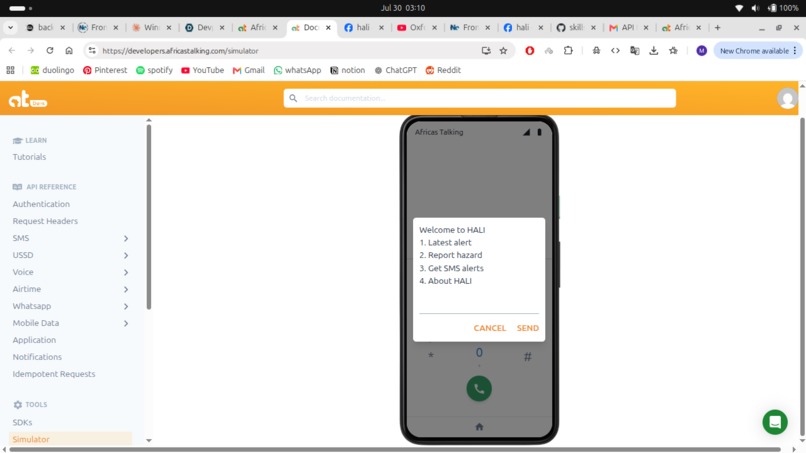
Task: Click the sidebar vertical scrollbar
Action: [149, 216]
